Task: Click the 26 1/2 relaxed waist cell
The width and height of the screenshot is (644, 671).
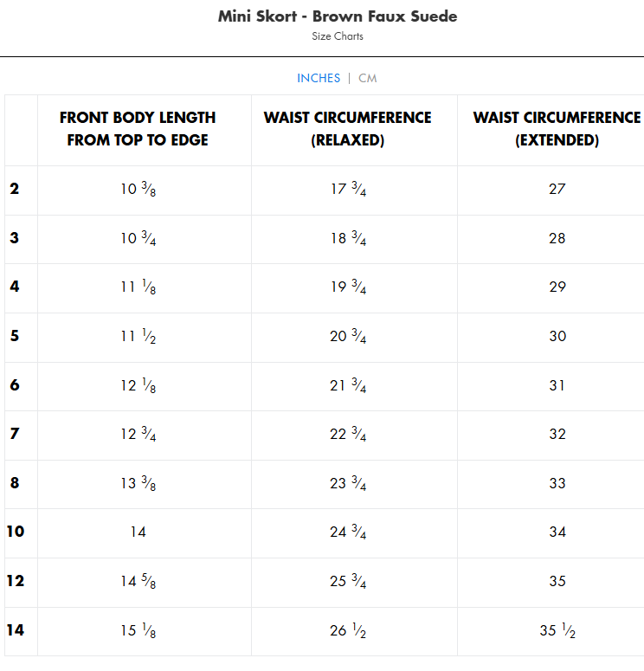Action: (x=348, y=630)
